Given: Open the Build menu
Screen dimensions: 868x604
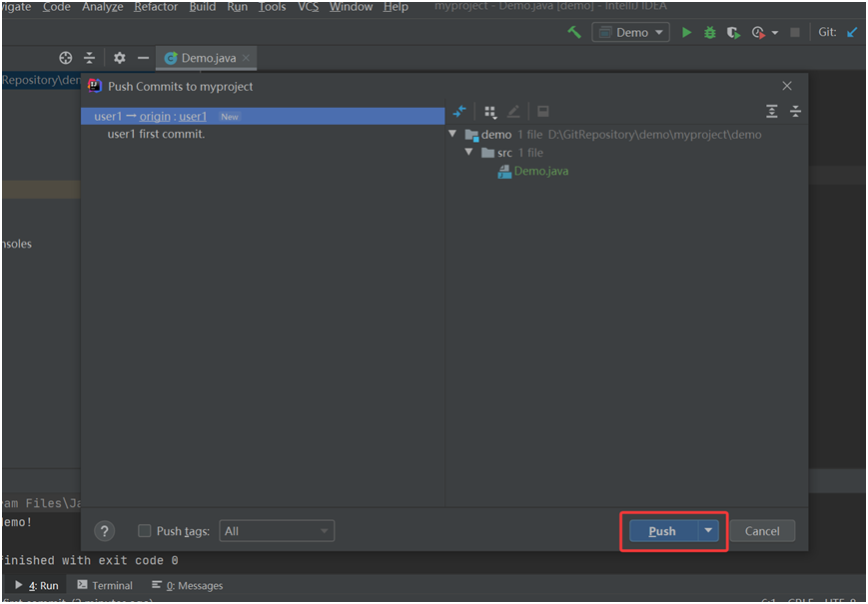Looking at the screenshot, I should [203, 7].
